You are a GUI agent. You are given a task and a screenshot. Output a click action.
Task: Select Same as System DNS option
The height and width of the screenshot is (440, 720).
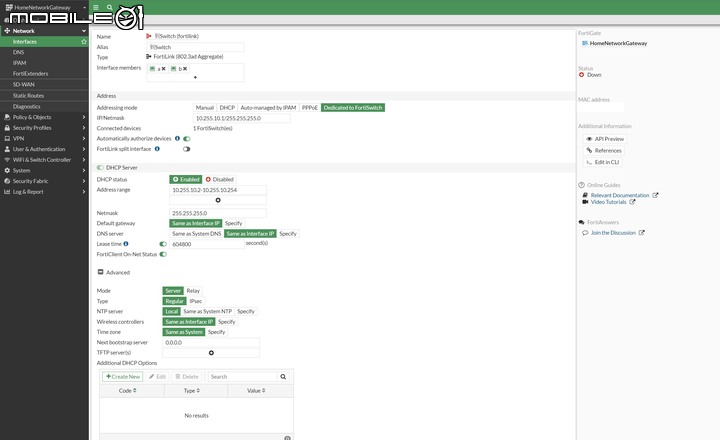pos(197,234)
